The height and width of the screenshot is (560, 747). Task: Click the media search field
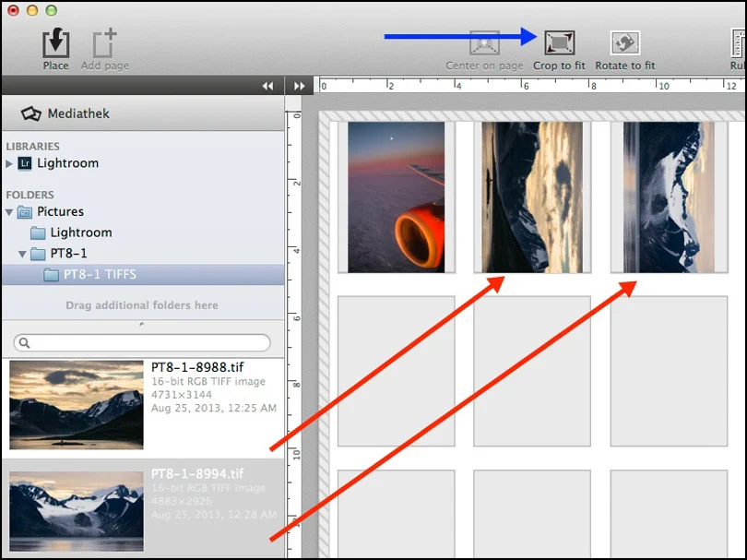(x=142, y=342)
